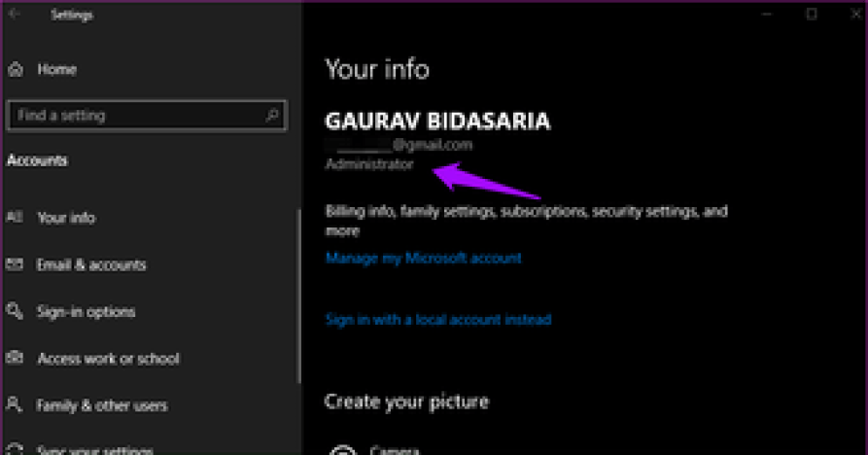Open the Manage my Microsoft account link

[x=424, y=259]
